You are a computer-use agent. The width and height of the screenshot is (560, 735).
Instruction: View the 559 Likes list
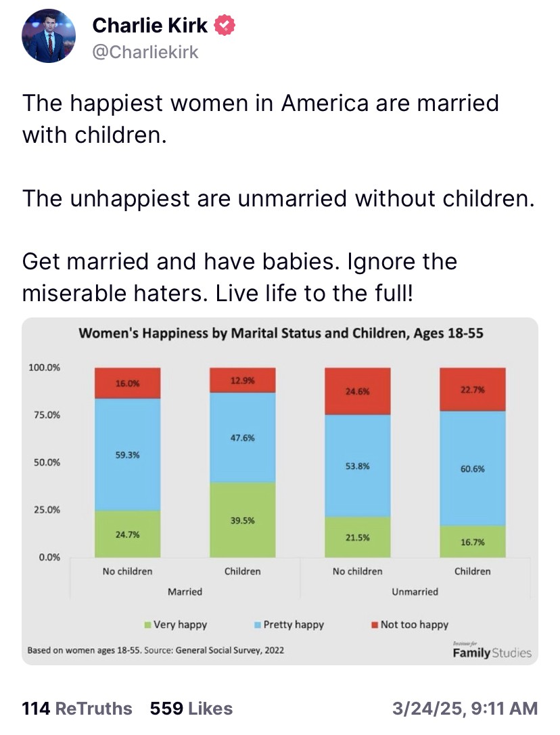coord(191,709)
